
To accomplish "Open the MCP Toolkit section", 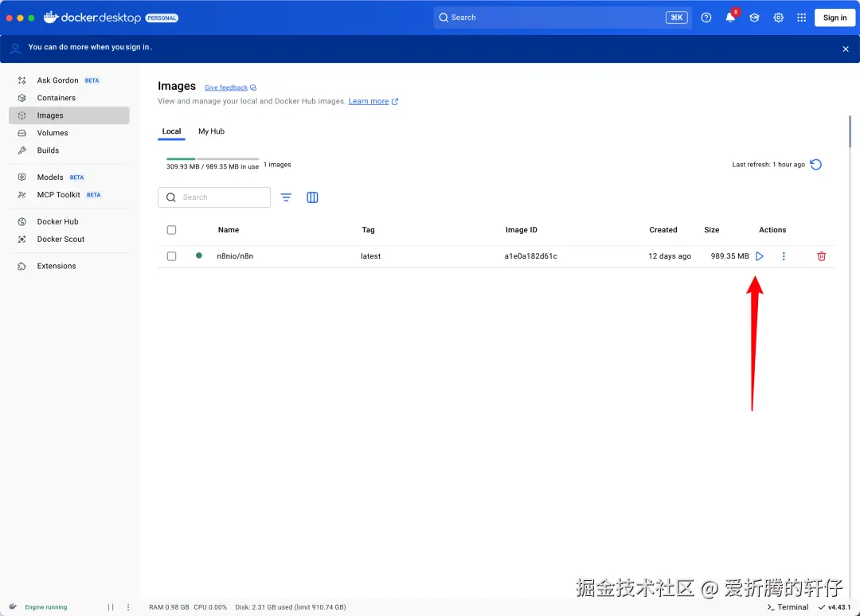I will coord(57,194).
